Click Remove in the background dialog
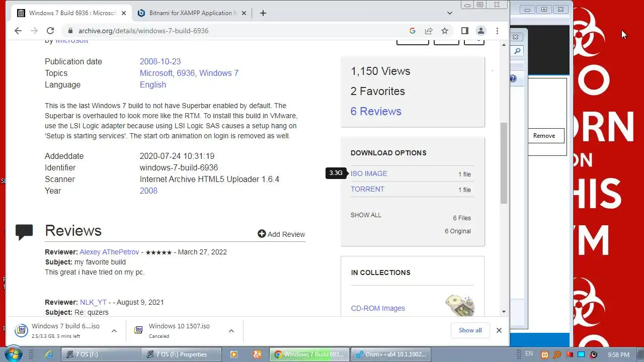The height and width of the screenshot is (362, 644). (544, 136)
